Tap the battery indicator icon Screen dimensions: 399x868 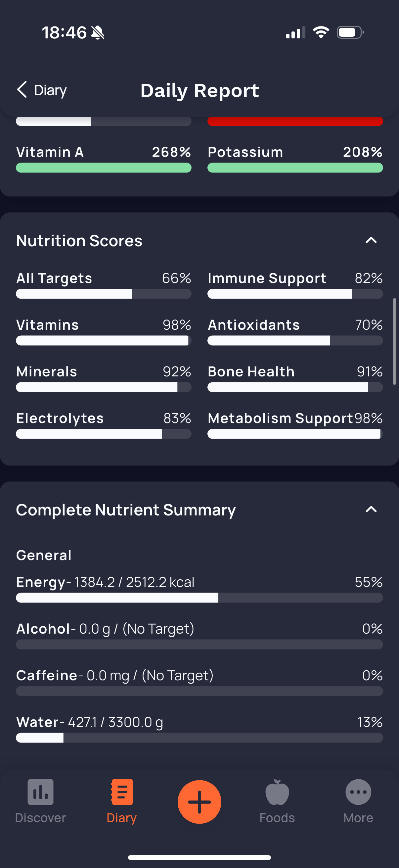point(350,33)
